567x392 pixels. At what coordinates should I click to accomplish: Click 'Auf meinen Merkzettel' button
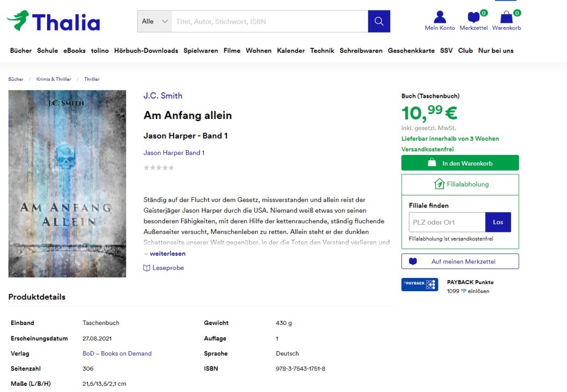pos(460,261)
